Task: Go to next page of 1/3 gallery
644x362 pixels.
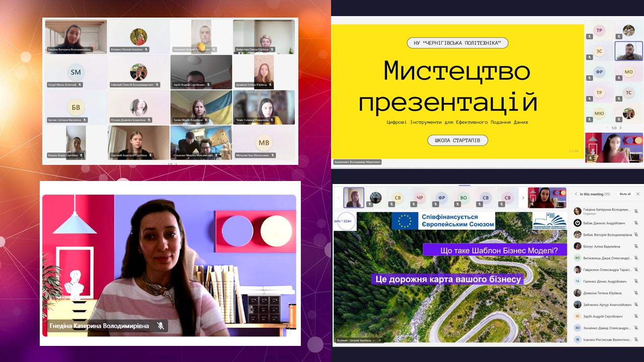Action: (x=620, y=128)
